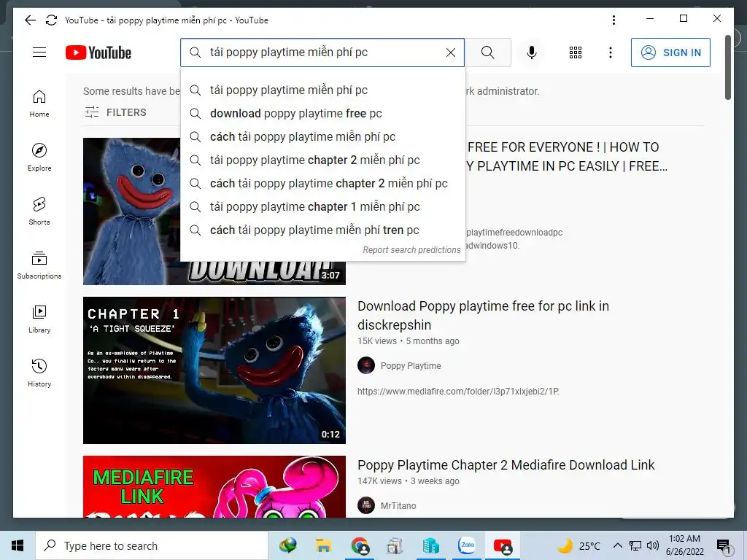The image size is (747, 560).
Task: Open the app window three-dot menu
Action: [x=614, y=20]
